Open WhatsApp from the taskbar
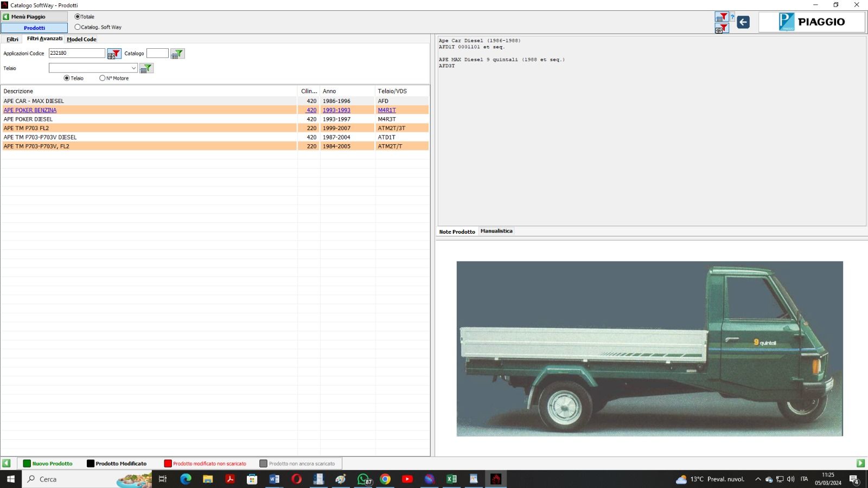 (363, 479)
